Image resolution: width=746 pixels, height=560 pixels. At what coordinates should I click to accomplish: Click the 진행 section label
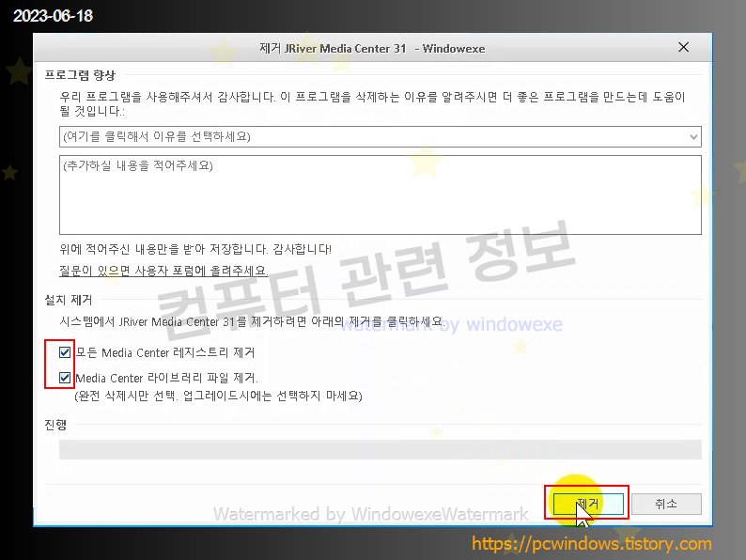(55, 425)
